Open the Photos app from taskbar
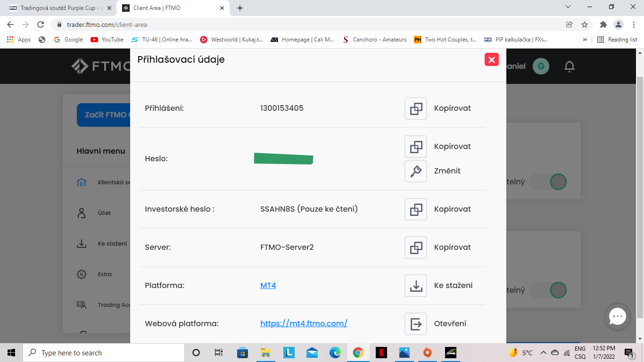The height and width of the screenshot is (362, 644). [x=405, y=353]
